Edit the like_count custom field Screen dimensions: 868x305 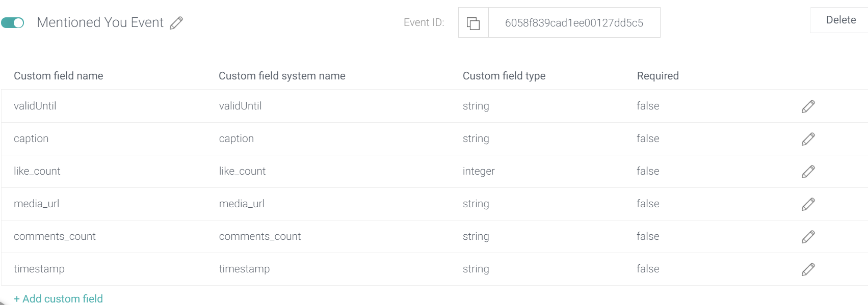808,172
